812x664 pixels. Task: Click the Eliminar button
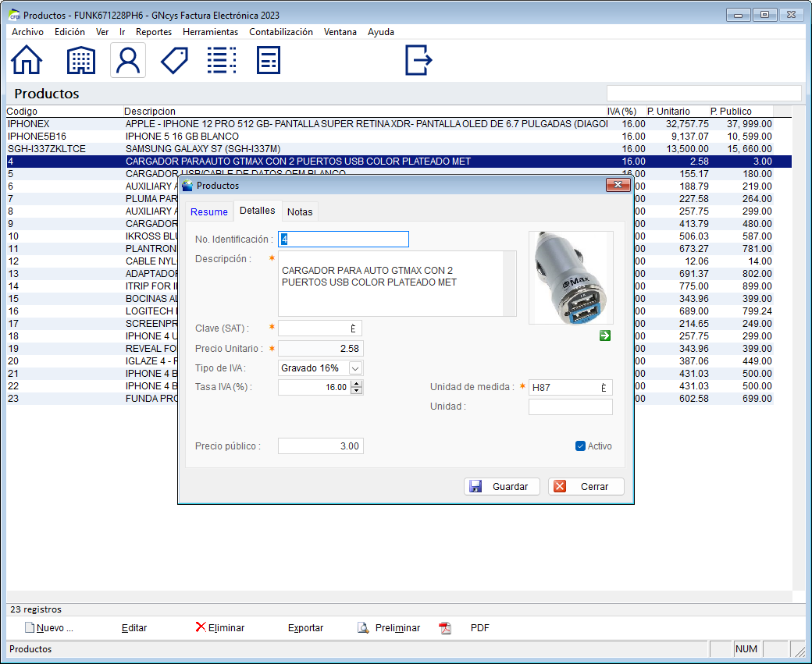click(220, 628)
